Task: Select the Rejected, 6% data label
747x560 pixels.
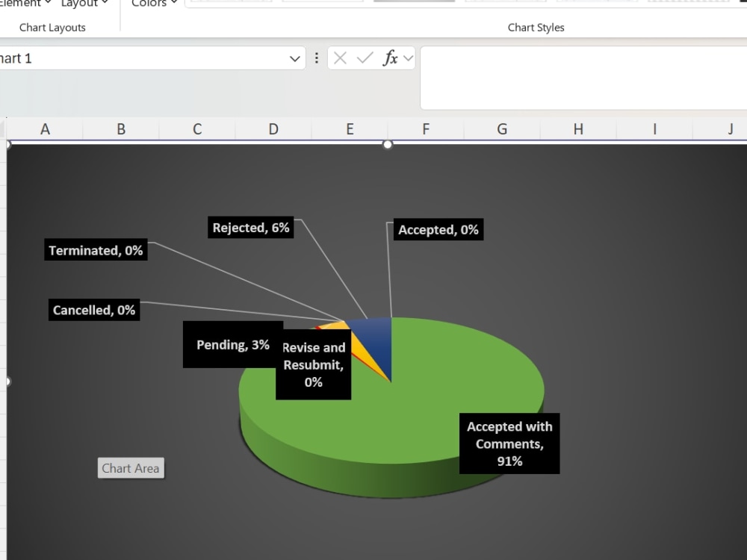Action: pyautogui.click(x=250, y=228)
